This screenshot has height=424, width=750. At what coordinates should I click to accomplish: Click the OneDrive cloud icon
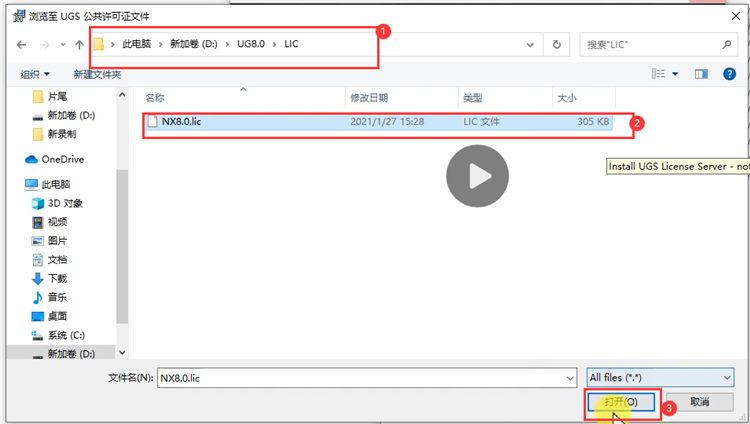point(32,159)
